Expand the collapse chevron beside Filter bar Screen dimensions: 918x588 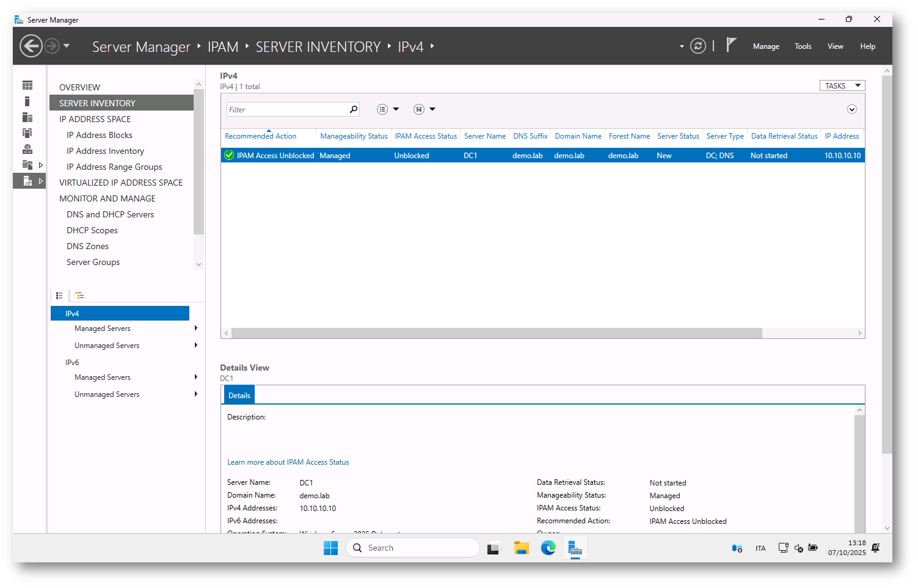851,109
